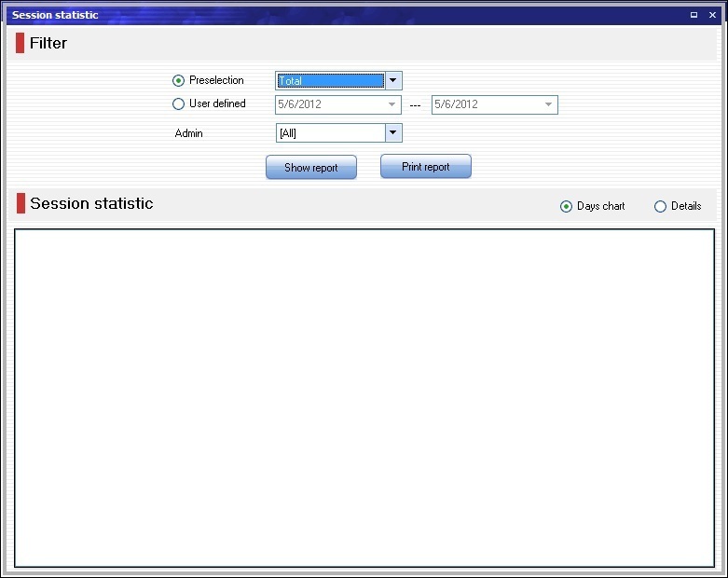Open the end date picker arrow
The width and height of the screenshot is (728, 578).
tap(549, 104)
